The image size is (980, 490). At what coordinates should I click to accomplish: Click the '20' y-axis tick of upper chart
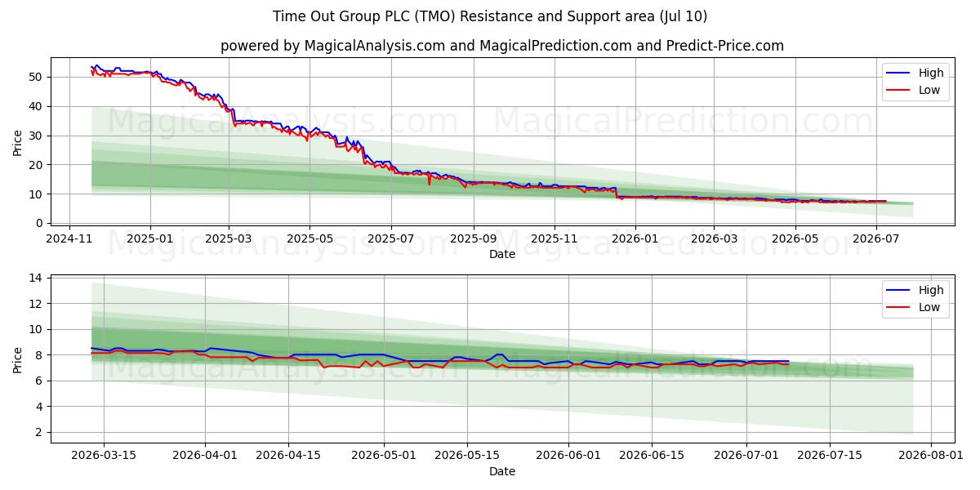pos(37,165)
